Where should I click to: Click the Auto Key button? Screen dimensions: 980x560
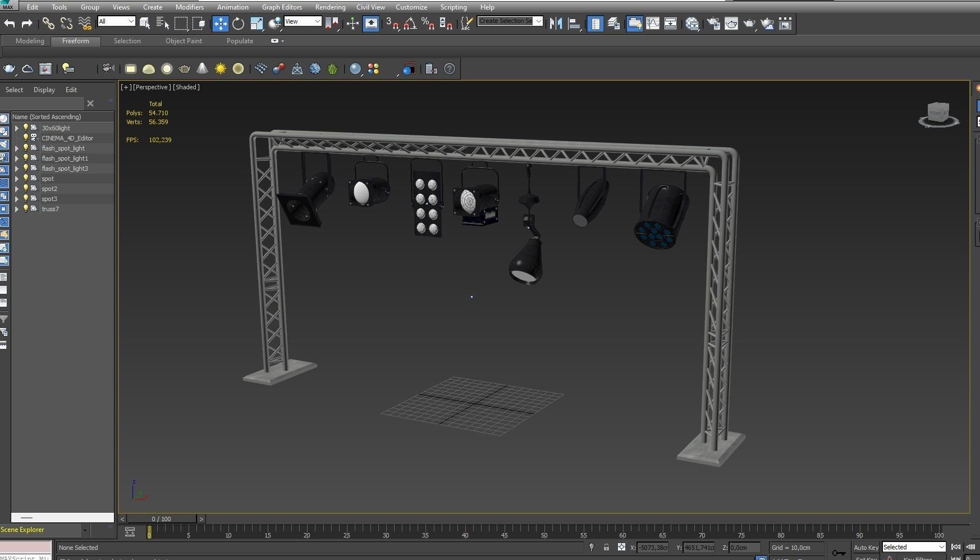coord(865,547)
